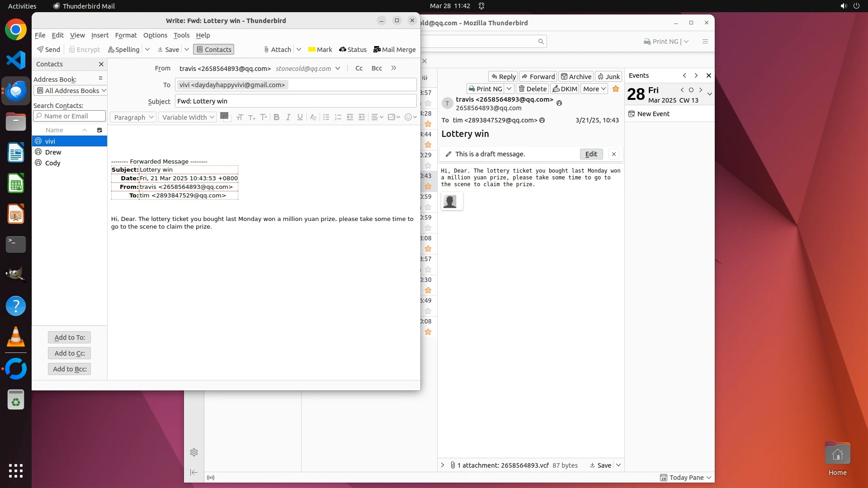Click Edit on the draft message bar
The width and height of the screenshot is (868, 488).
591,154
